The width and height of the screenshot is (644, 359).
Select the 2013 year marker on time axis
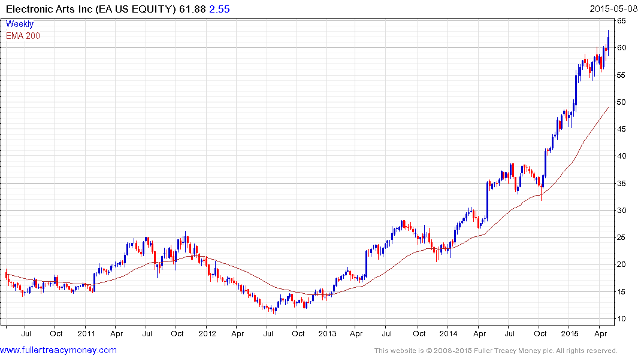327,332
